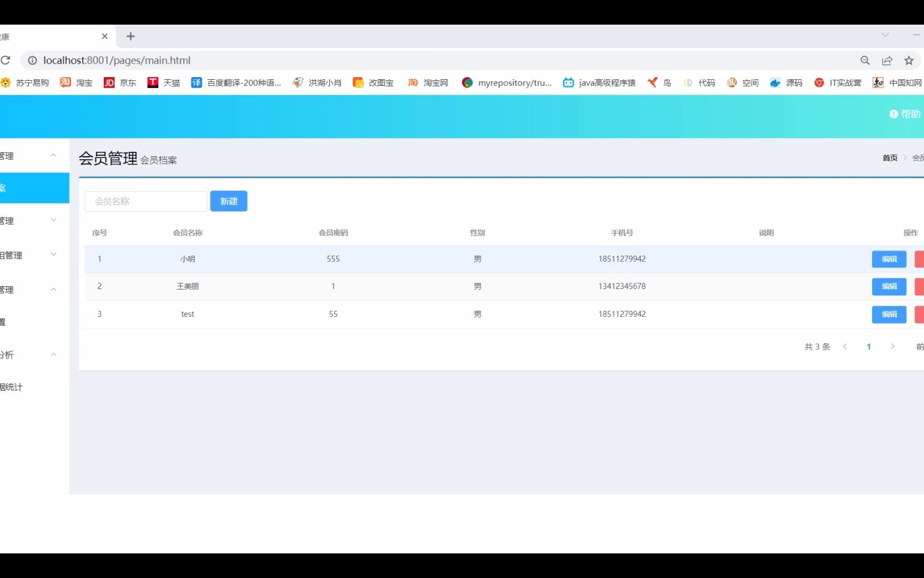The height and width of the screenshot is (578, 924).
Task: Open 淘宝网 bookmark
Action: [x=428, y=82]
